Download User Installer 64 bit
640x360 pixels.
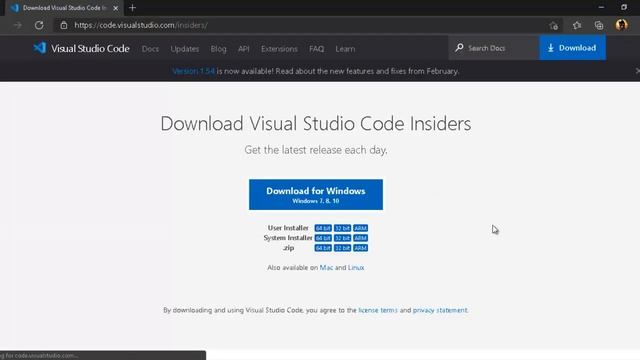(323, 228)
